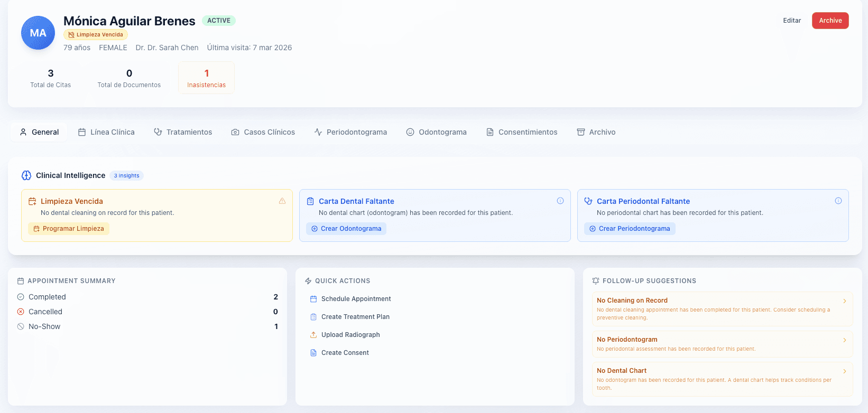868x413 pixels.
Task: Click the clipboard icon beside Create Treatment Plan
Action: [313, 317]
